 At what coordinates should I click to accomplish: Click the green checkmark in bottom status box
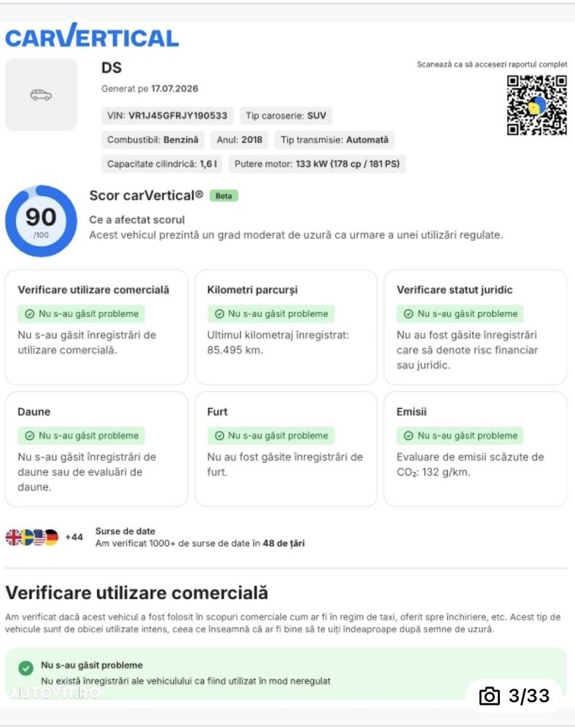pyautogui.click(x=26, y=668)
